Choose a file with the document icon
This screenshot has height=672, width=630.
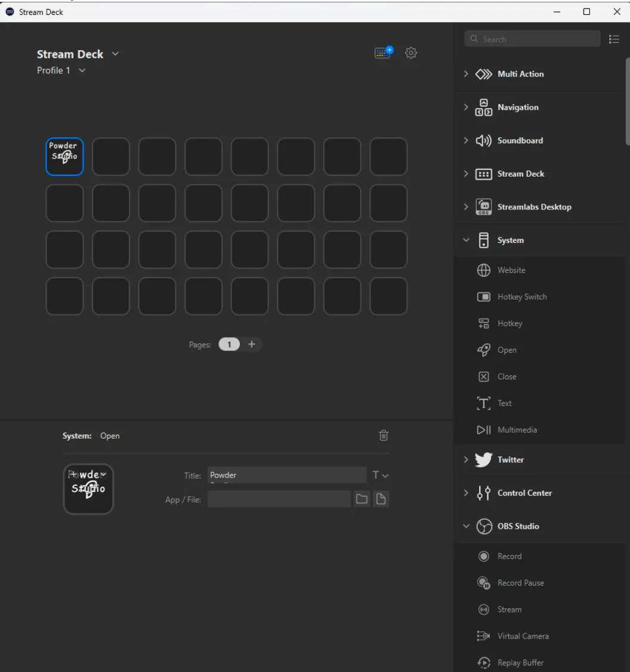(381, 499)
